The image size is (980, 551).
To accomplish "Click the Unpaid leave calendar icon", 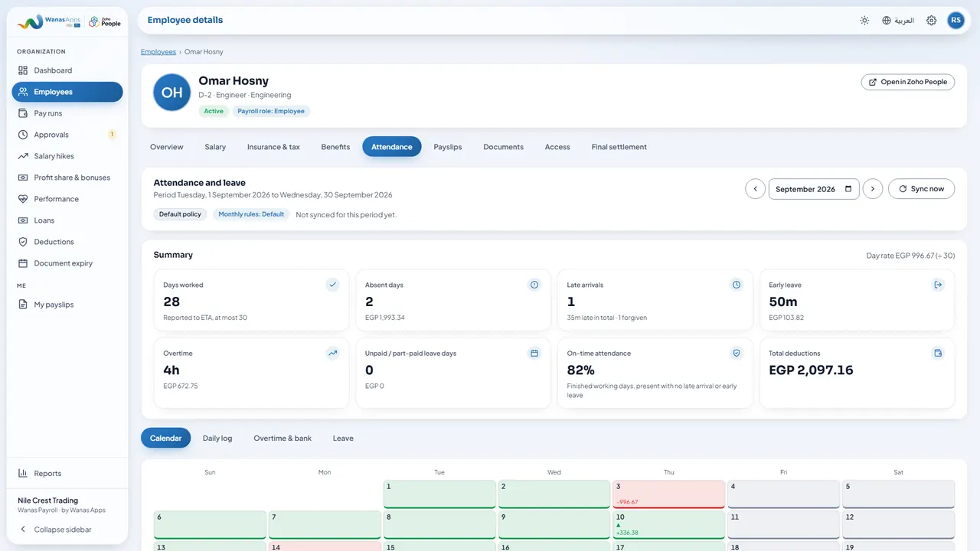I will pos(534,354).
